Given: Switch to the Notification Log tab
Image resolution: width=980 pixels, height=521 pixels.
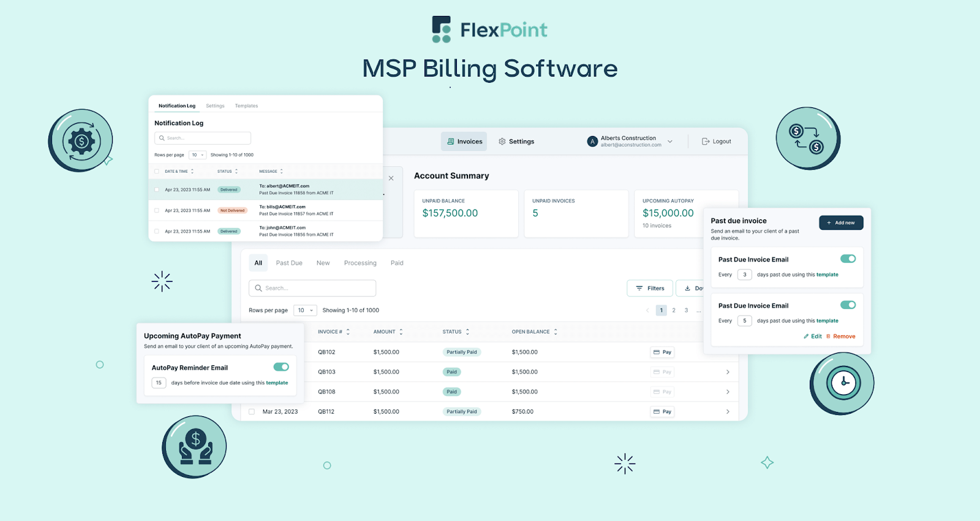Looking at the screenshot, I should click(x=177, y=106).
